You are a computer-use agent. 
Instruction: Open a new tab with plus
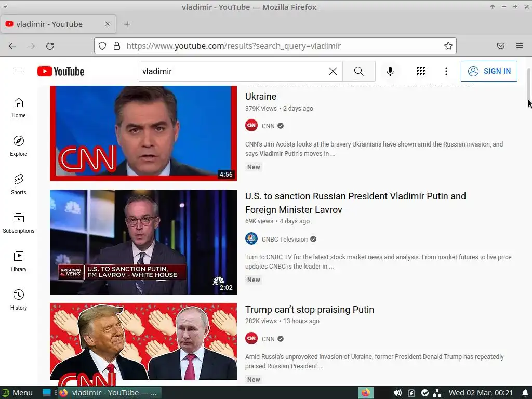click(x=127, y=24)
